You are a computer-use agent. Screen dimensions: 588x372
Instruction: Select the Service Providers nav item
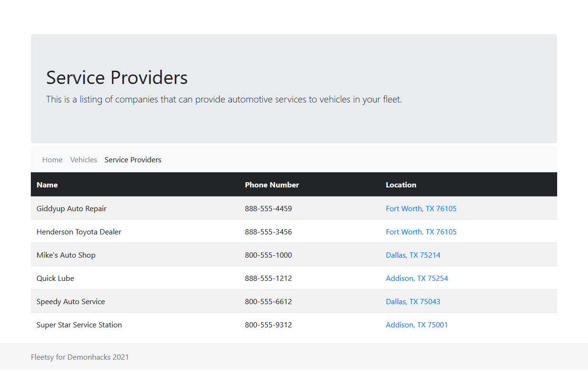click(x=133, y=160)
